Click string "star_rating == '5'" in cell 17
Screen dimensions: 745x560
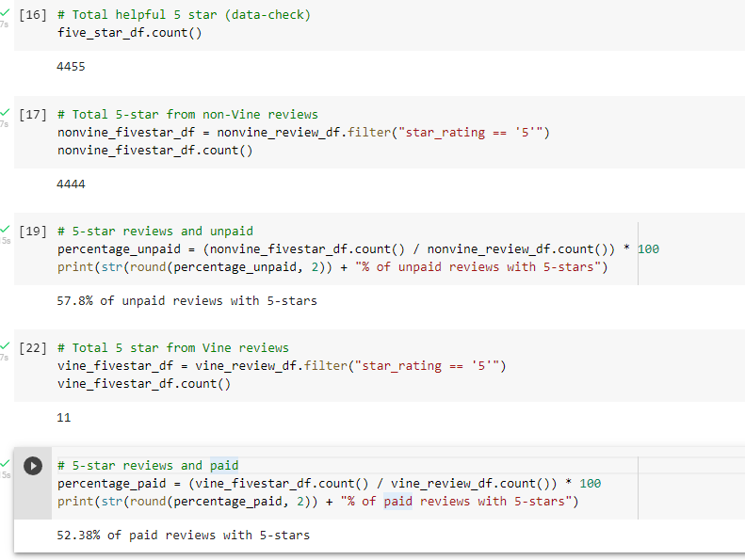point(470,133)
